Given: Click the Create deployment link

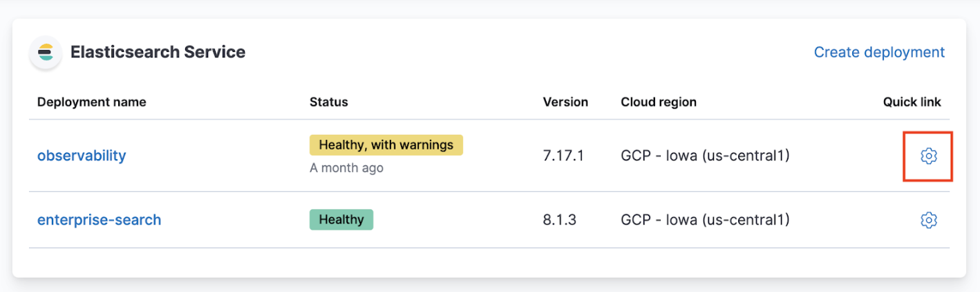Looking at the screenshot, I should 878,53.
